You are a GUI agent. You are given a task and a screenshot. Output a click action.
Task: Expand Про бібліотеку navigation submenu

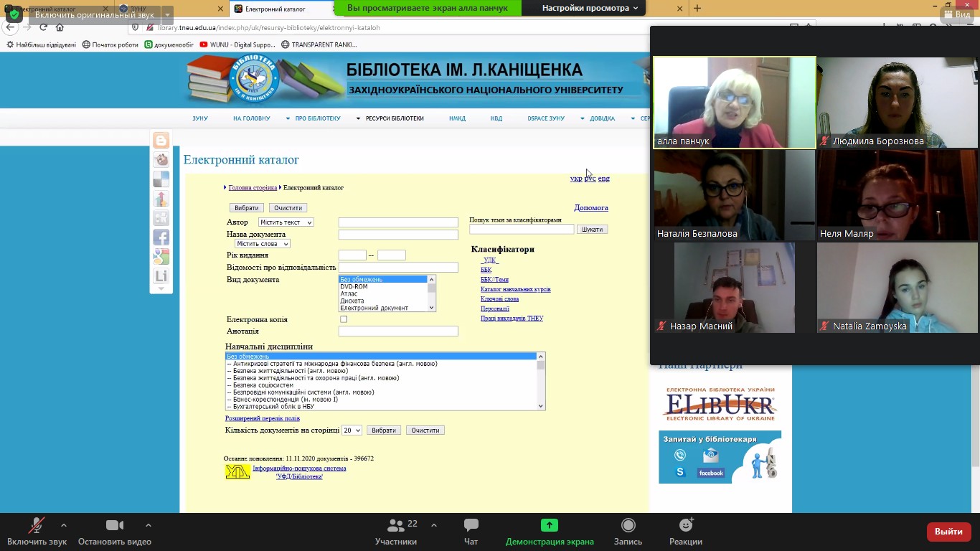[314, 118]
